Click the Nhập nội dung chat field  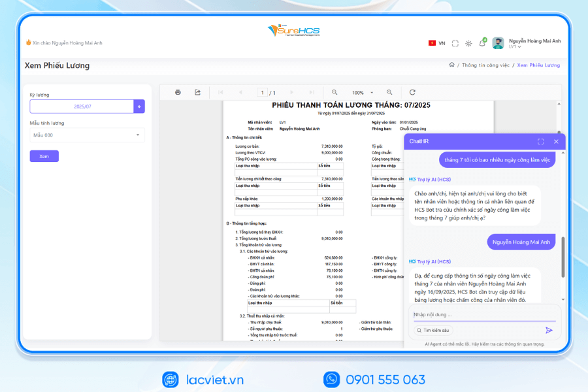tap(483, 315)
